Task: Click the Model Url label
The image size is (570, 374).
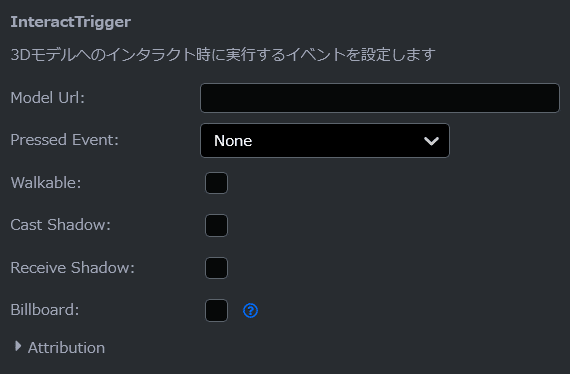Action: (x=48, y=98)
